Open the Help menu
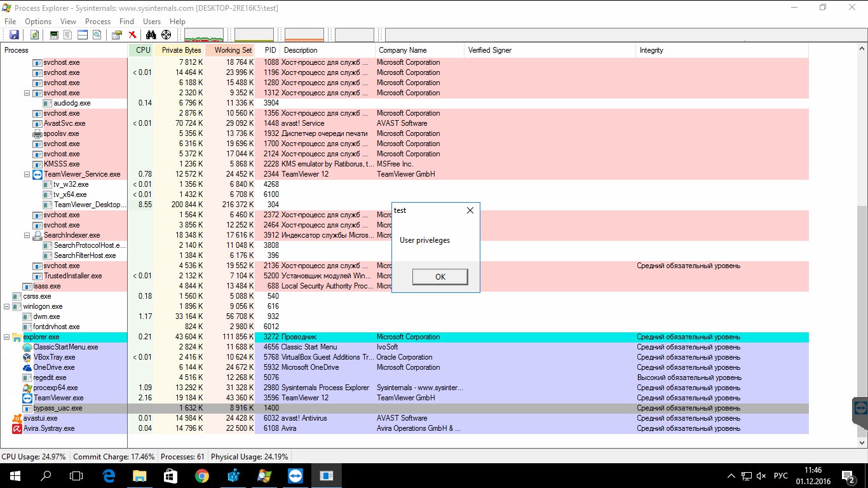Screen dimensions: 868x488 point(177,22)
